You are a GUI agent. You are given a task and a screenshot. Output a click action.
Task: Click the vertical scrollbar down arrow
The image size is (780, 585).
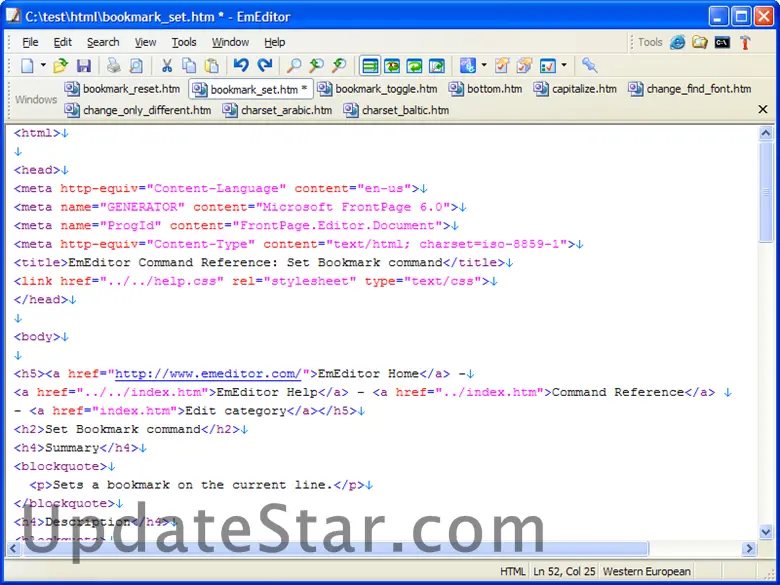(x=766, y=532)
